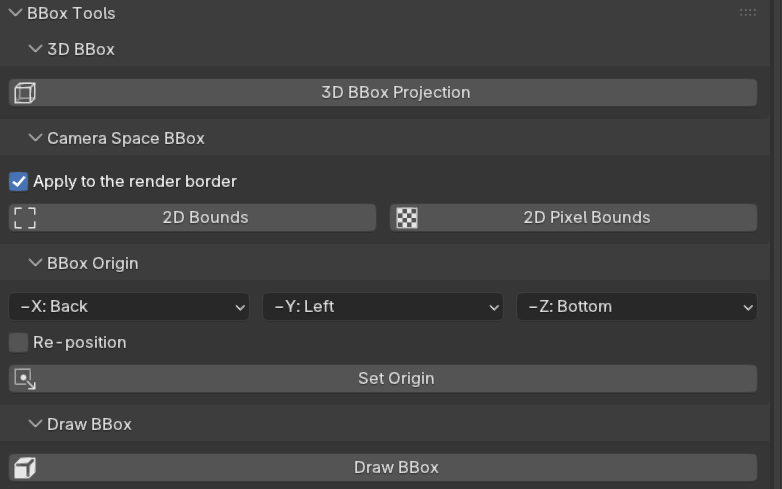Open the -Z: Bottom dropdown
This screenshot has height=489, width=782.
click(636, 307)
